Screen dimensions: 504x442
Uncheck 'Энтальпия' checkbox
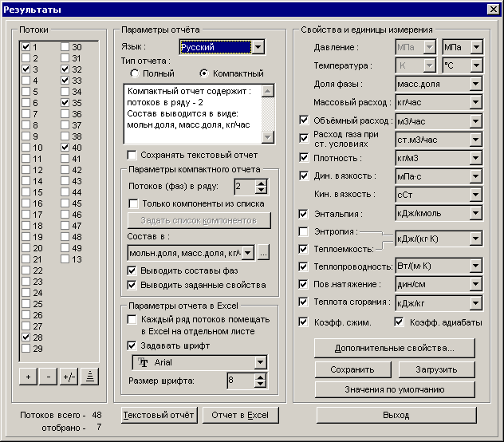[303, 214]
